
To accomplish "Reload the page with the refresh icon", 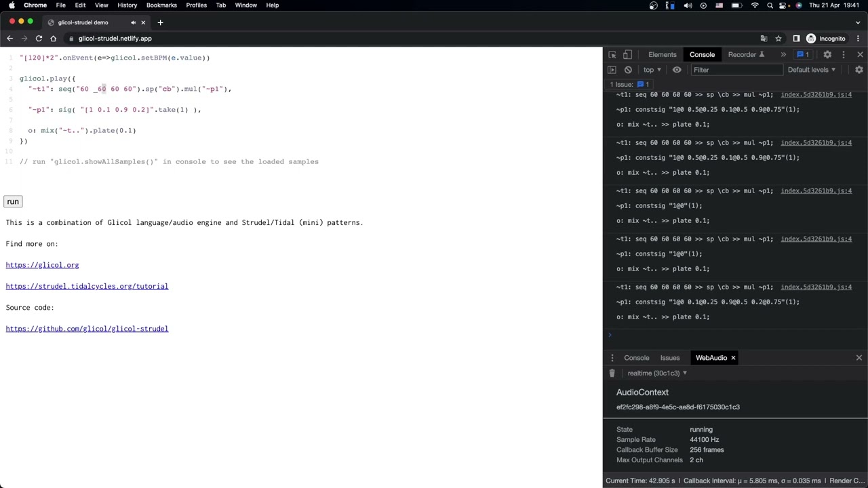I will (39, 39).
